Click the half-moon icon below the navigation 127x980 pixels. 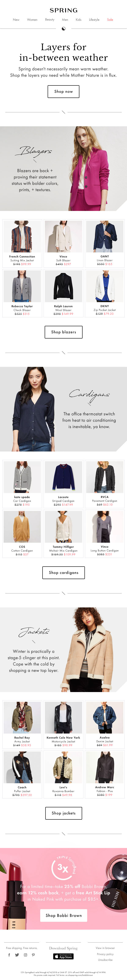[63, 29]
